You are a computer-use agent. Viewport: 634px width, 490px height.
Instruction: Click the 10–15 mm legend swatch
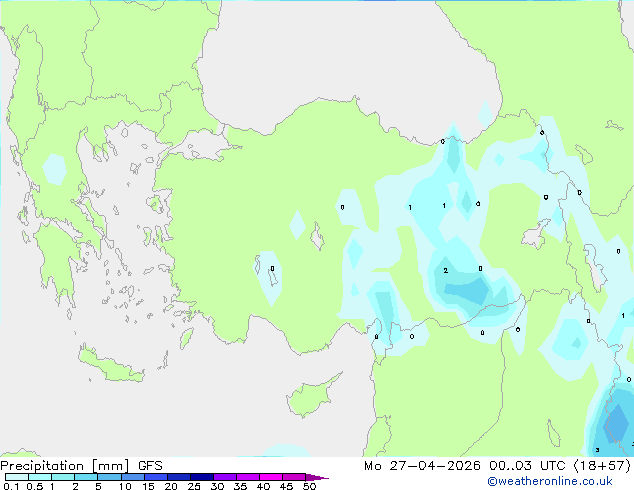click(x=133, y=477)
